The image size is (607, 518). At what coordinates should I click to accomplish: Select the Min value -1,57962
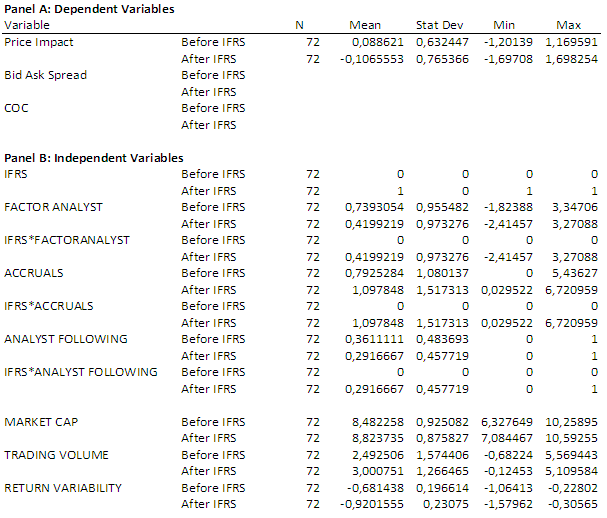click(x=509, y=504)
